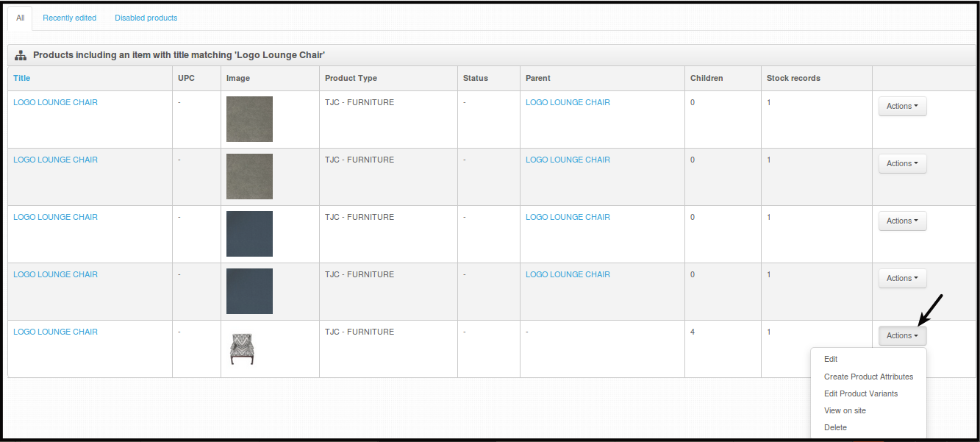
Task: Follow the Parent link in the third row
Action: pos(568,217)
